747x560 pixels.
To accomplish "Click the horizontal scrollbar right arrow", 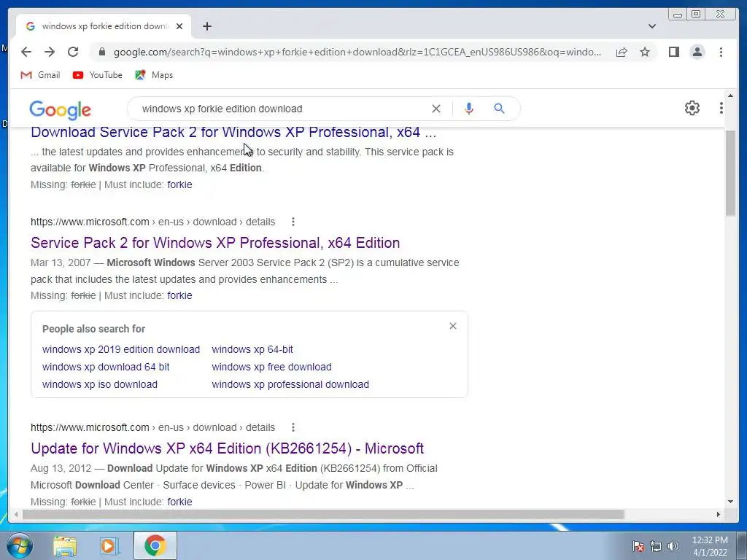I will (719, 514).
